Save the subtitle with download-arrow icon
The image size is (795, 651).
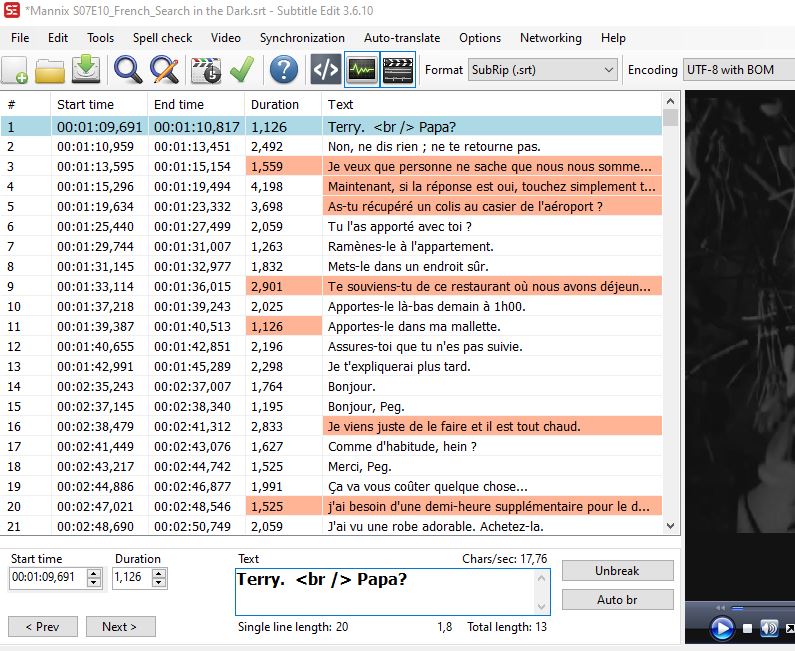point(86,69)
